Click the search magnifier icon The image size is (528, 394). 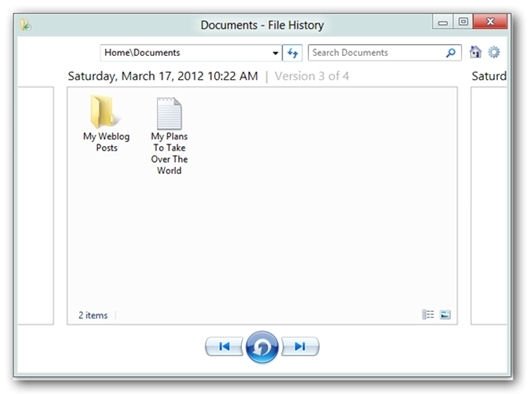click(451, 53)
